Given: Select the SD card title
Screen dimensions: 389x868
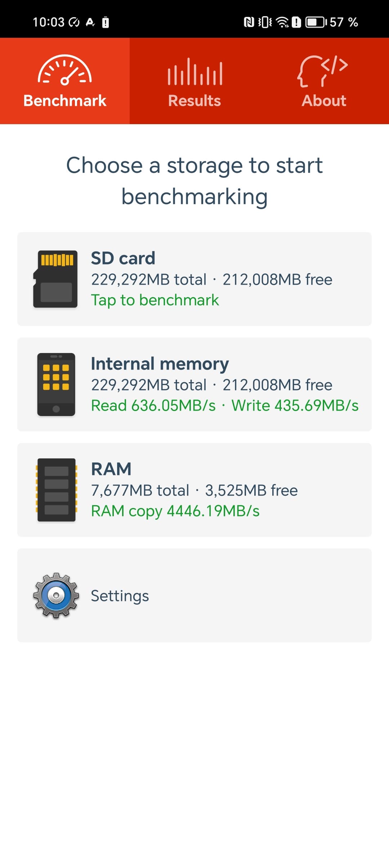Looking at the screenshot, I should (123, 258).
